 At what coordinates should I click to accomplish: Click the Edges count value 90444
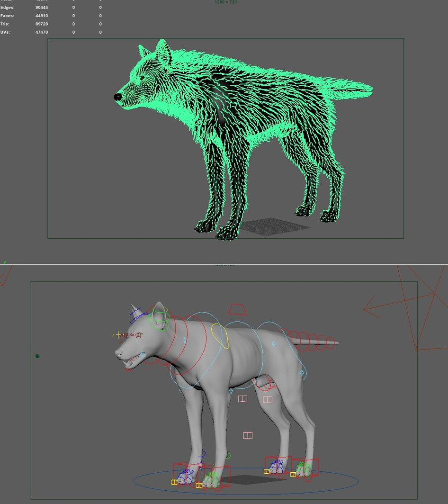click(x=42, y=7)
